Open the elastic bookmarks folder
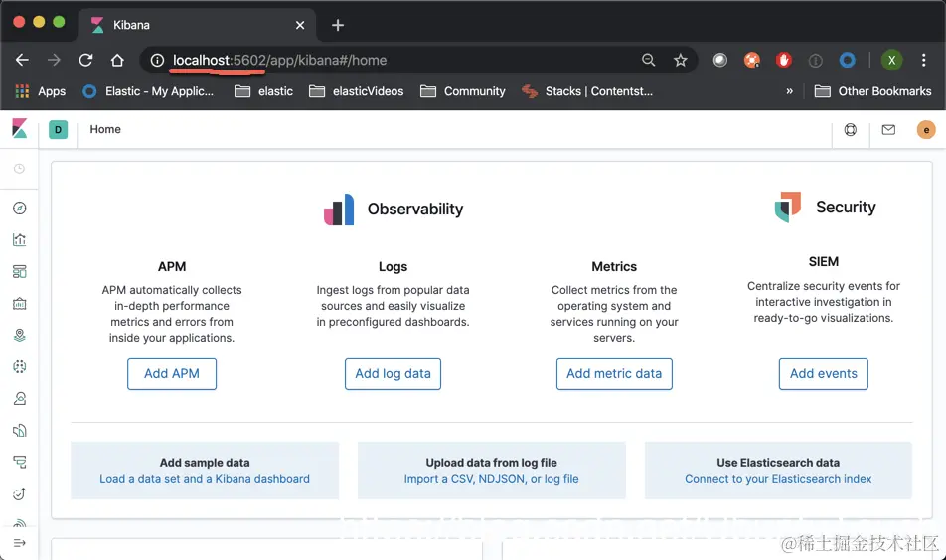This screenshot has width=946, height=560. coord(263,91)
